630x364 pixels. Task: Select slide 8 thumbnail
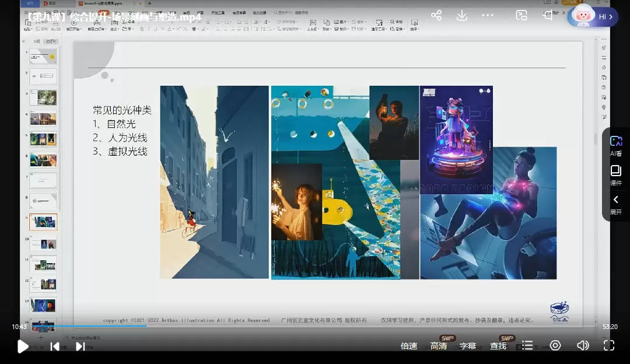coord(43,201)
